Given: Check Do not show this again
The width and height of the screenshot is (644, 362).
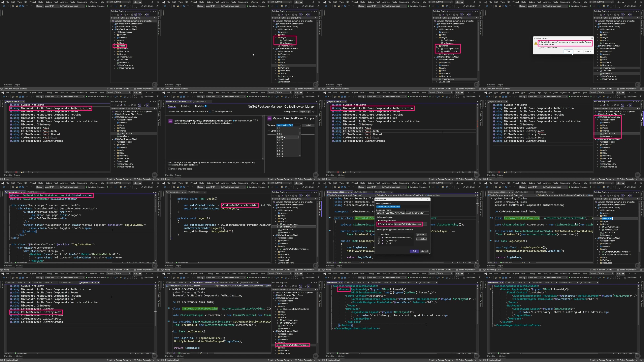Looking at the screenshot, I should point(169,169).
